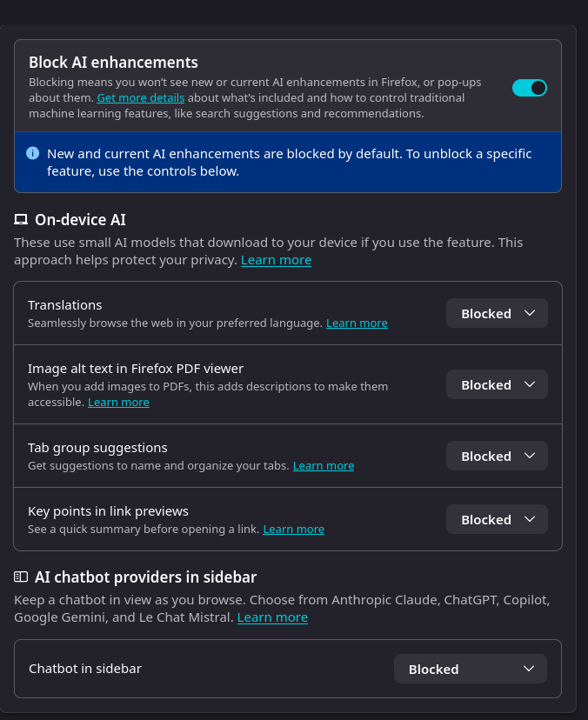Click the chevron in Chatbot in sidebar dropdown

coord(529,669)
